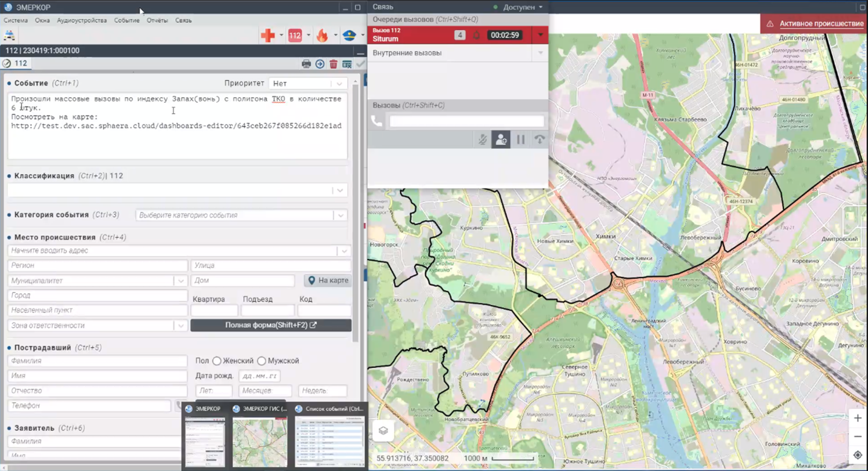Select the 112 card tab
Image resolution: width=868 pixels, height=471 pixels.
point(16,63)
